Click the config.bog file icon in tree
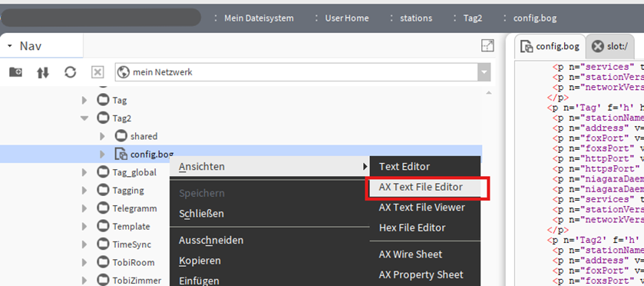Screen dimensions: 644x286 pyautogui.click(x=121, y=155)
